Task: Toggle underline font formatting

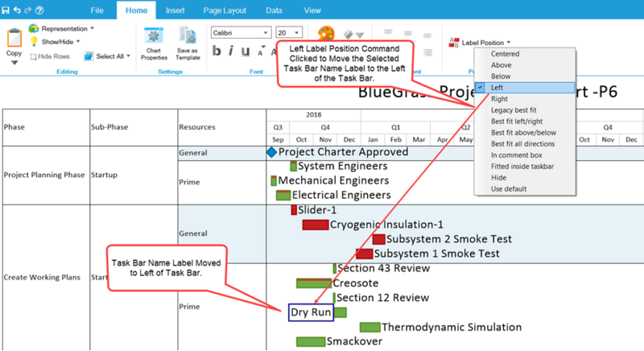Action: click(x=246, y=52)
